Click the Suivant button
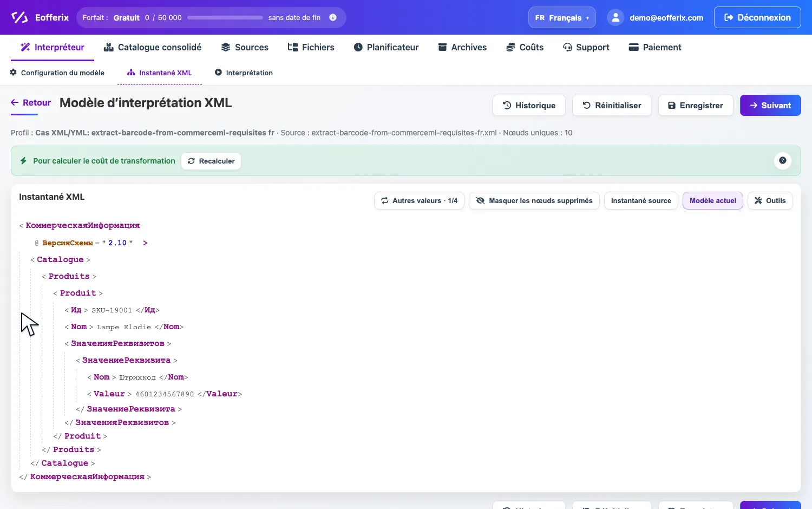 (x=770, y=106)
